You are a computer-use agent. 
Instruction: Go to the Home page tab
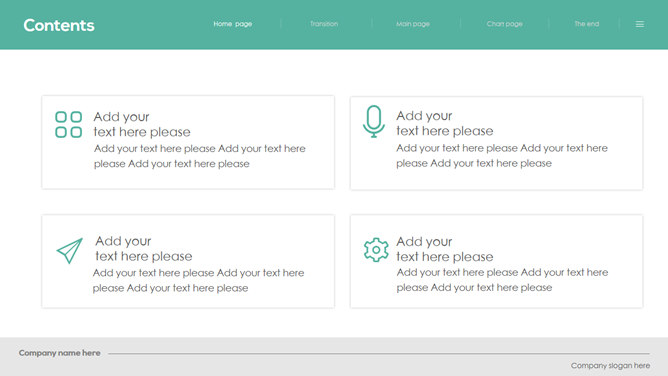tap(233, 24)
